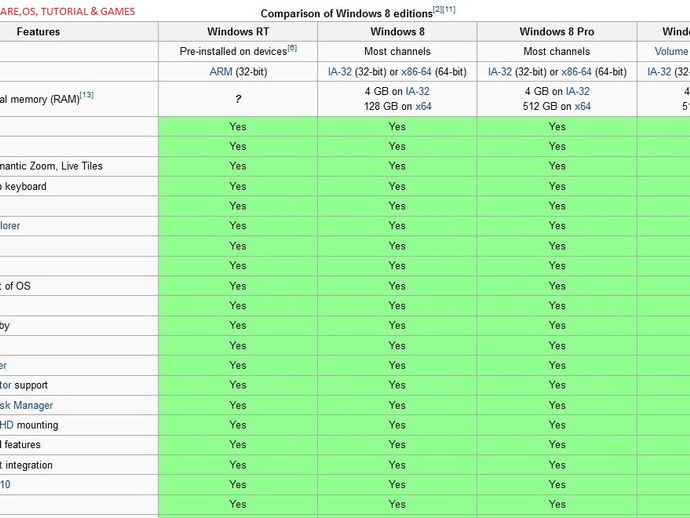Open the IA-32 architecture link in Windows 8 Pro column

pos(500,72)
